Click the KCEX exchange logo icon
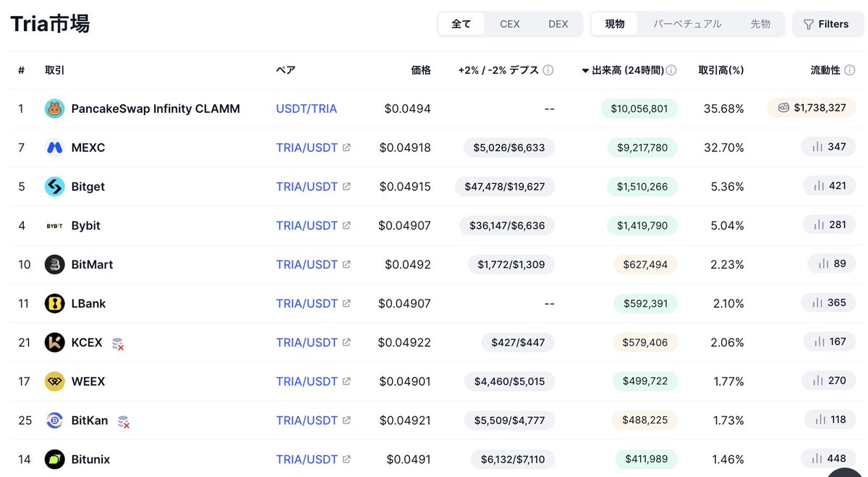Image resolution: width=868 pixels, height=477 pixels. click(x=55, y=342)
